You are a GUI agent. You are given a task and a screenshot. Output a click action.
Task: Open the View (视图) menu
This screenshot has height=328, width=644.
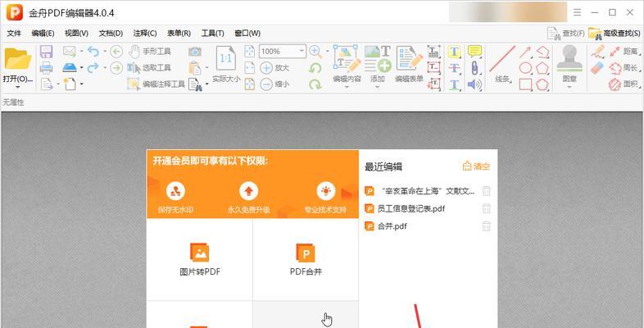pyautogui.click(x=76, y=34)
